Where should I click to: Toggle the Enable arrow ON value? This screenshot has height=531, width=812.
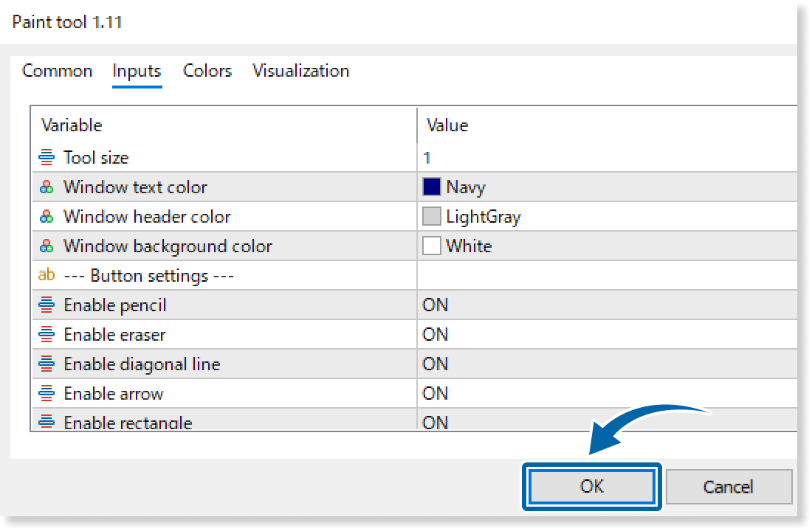pyautogui.click(x=436, y=393)
